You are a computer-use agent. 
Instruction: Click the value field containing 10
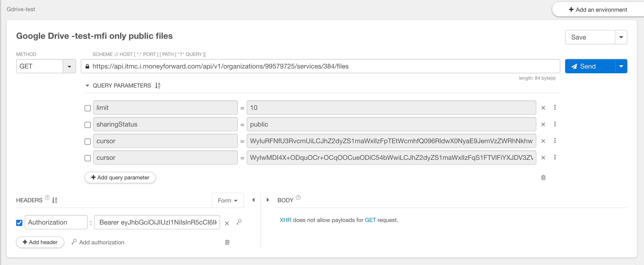coord(391,108)
